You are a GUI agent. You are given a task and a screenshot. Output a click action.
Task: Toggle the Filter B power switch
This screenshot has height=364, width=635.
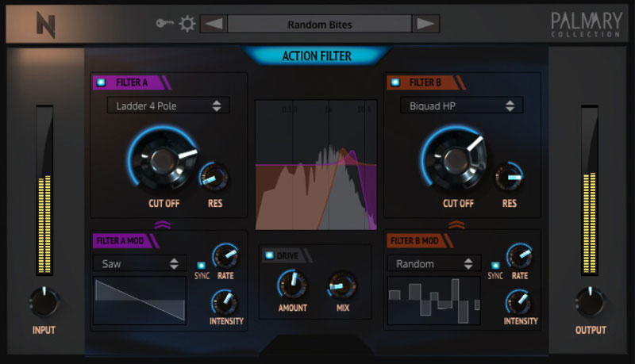click(396, 82)
